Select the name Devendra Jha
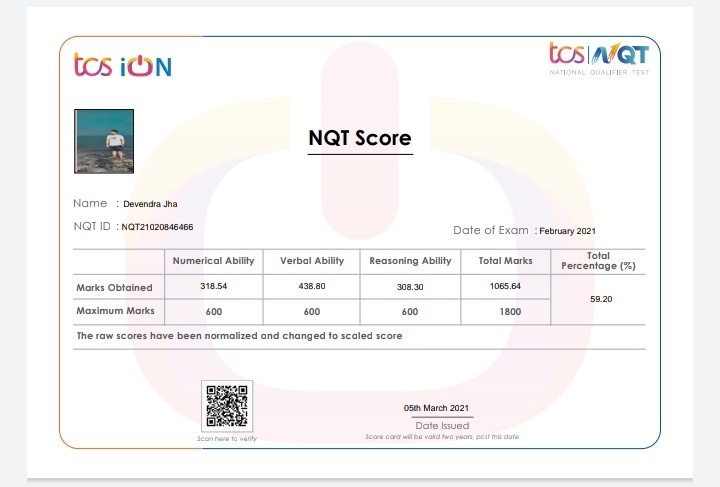720x487 pixels. pyautogui.click(x=150, y=204)
